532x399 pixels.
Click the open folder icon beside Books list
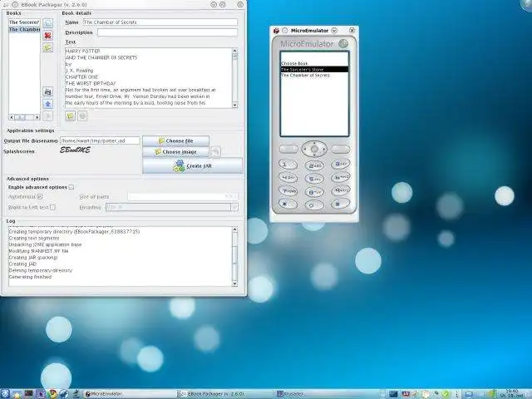pos(48,48)
